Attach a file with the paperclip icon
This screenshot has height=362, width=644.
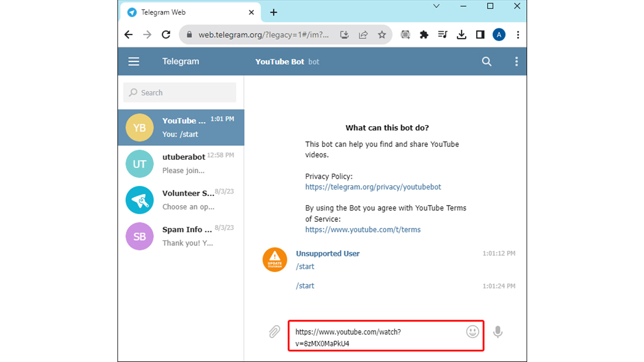pyautogui.click(x=274, y=332)
